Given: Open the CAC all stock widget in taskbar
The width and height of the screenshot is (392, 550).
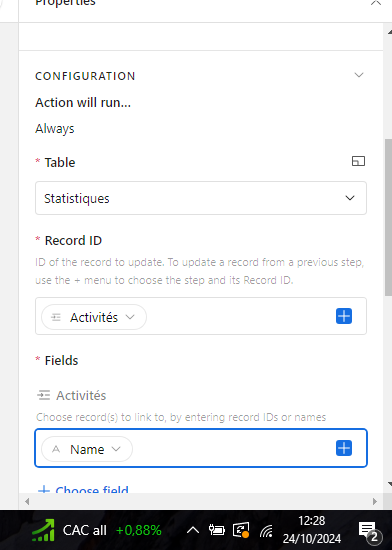Looking at the screenshot, I should pos(96,530).
